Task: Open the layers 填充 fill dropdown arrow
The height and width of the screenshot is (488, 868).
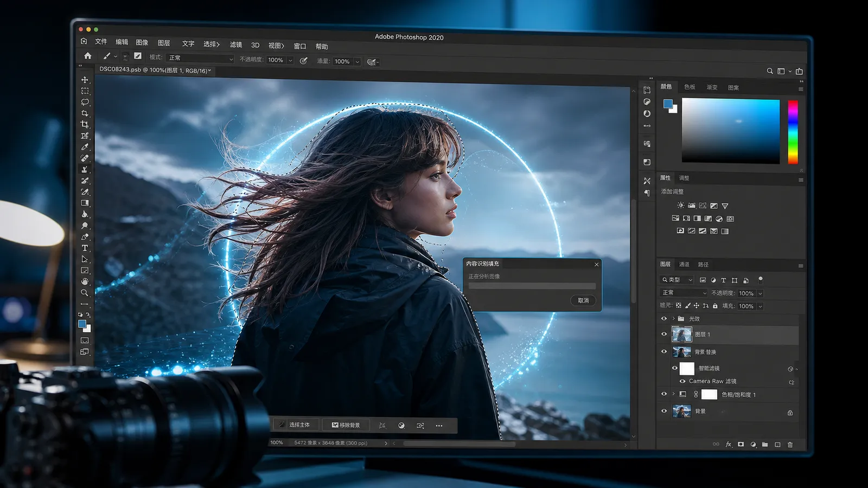Action: 760,306
